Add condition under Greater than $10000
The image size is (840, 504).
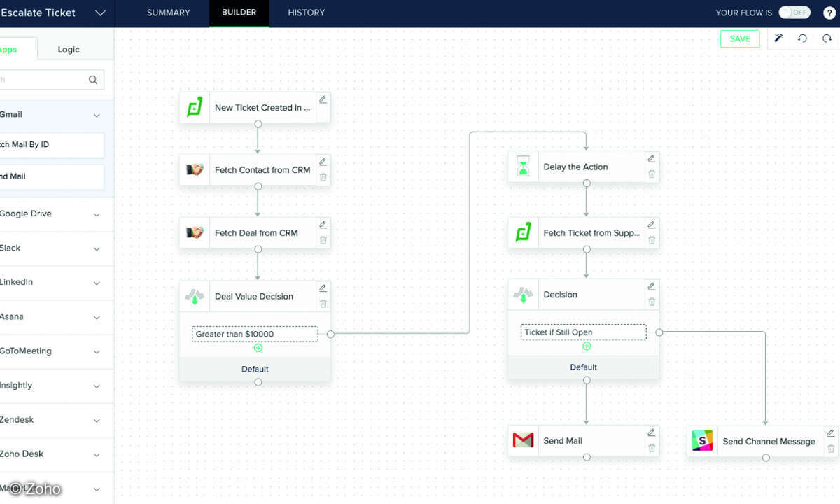[x=258, y=348]
